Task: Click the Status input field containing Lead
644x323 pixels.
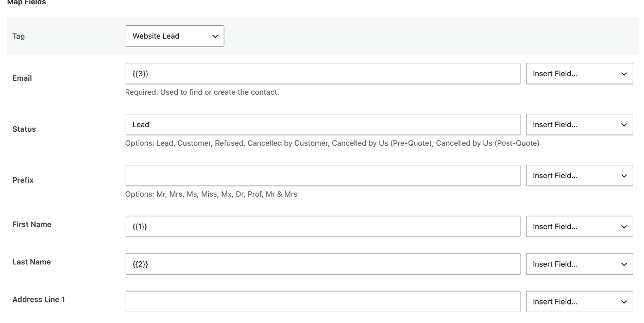Action: click(x=323, y=125)
